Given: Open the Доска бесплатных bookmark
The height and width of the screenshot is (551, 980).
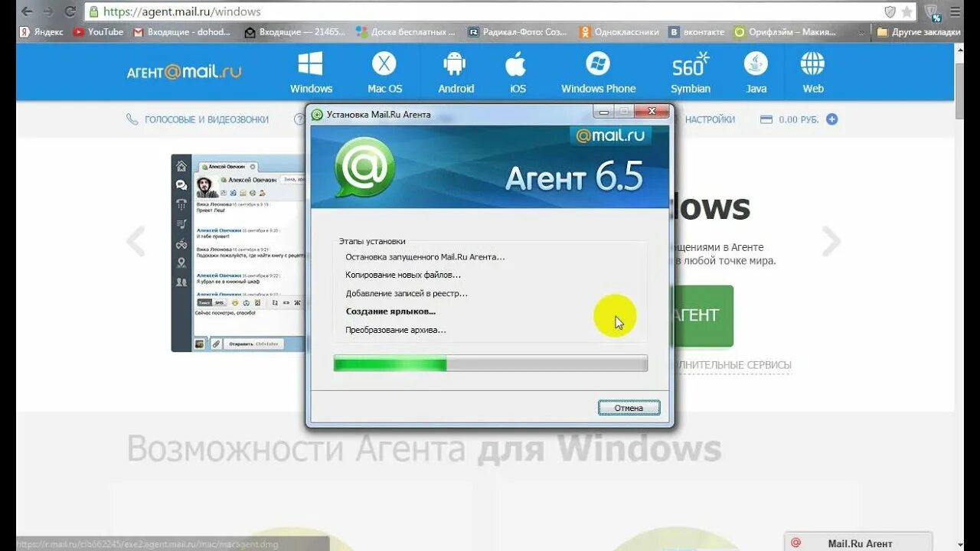Looking at the screenshot, I should (x=406, y=32).
